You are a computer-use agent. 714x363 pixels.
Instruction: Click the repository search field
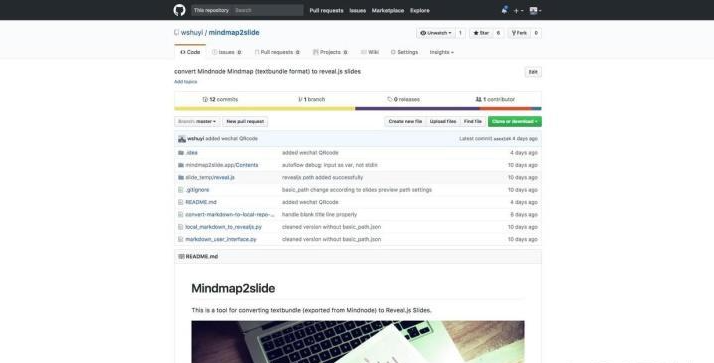(267, 10)
